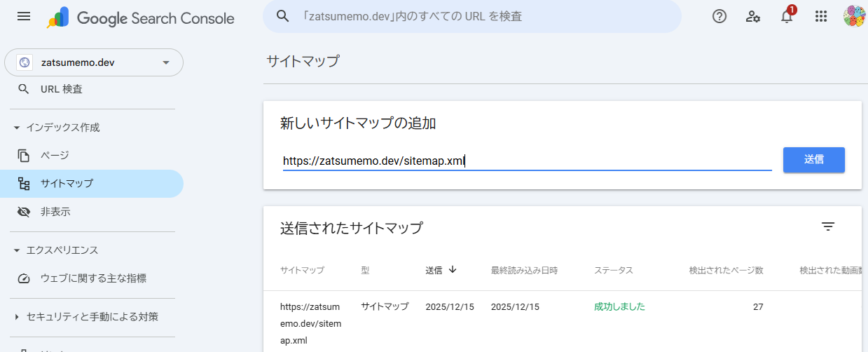Open the notifications bell
Viewport: 868px width, 352px height.
(x=787, y=16)
